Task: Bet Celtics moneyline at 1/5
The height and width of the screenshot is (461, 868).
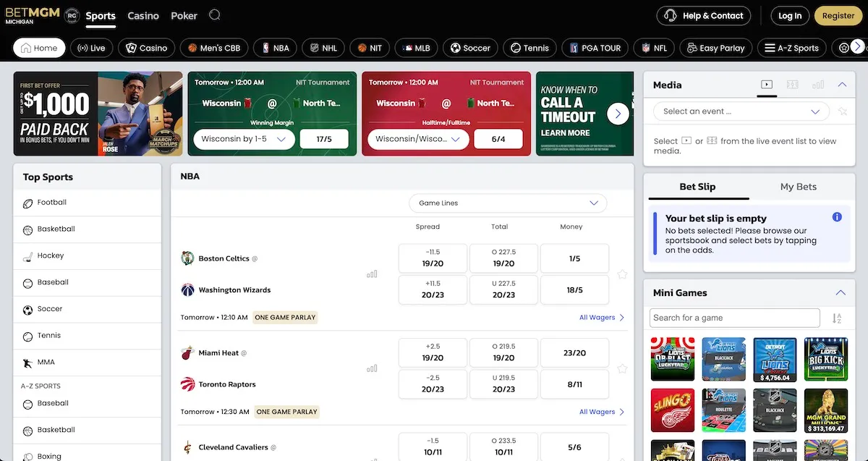Action: [574, 258]
